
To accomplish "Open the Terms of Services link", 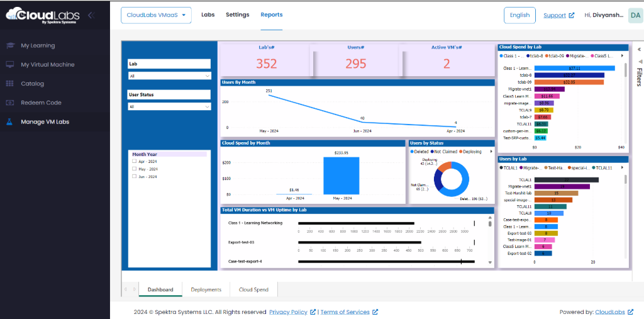I will (345, 312).
